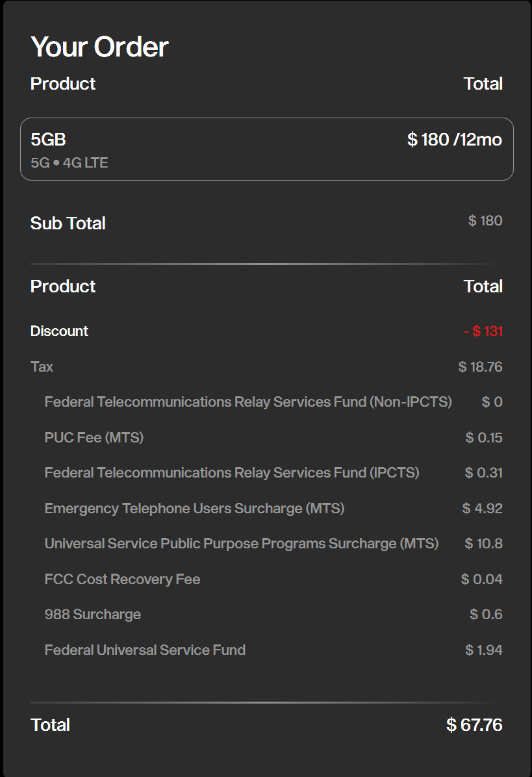Click the 'Your Order' heading
Screen dimensions: 532x777
[x=99, y=47]
